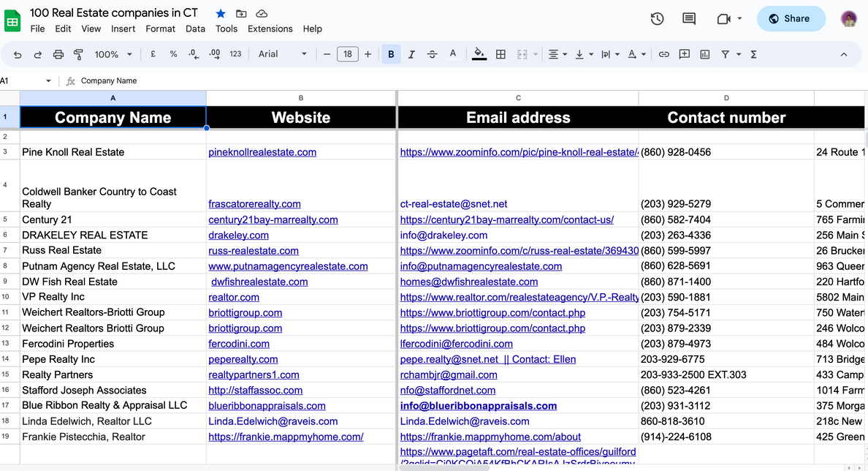This screenshot has width=868, height=471.
Task: Open the View menu
Action: click(x=91, y=29)
